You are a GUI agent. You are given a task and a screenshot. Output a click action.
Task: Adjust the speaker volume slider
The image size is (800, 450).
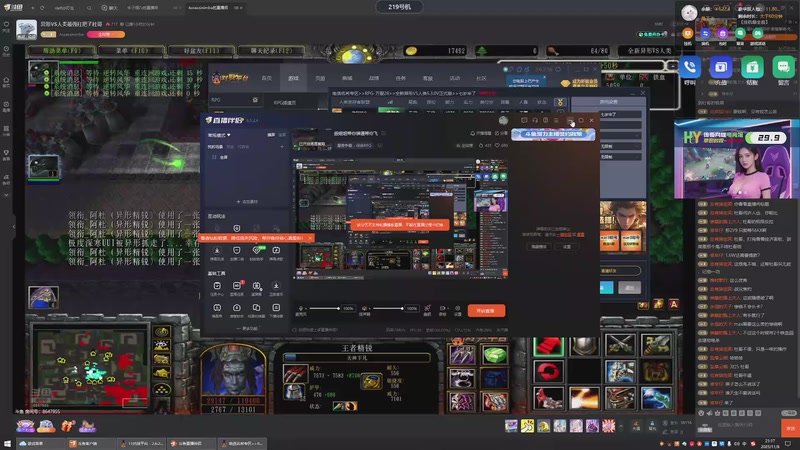pos(388,308)
